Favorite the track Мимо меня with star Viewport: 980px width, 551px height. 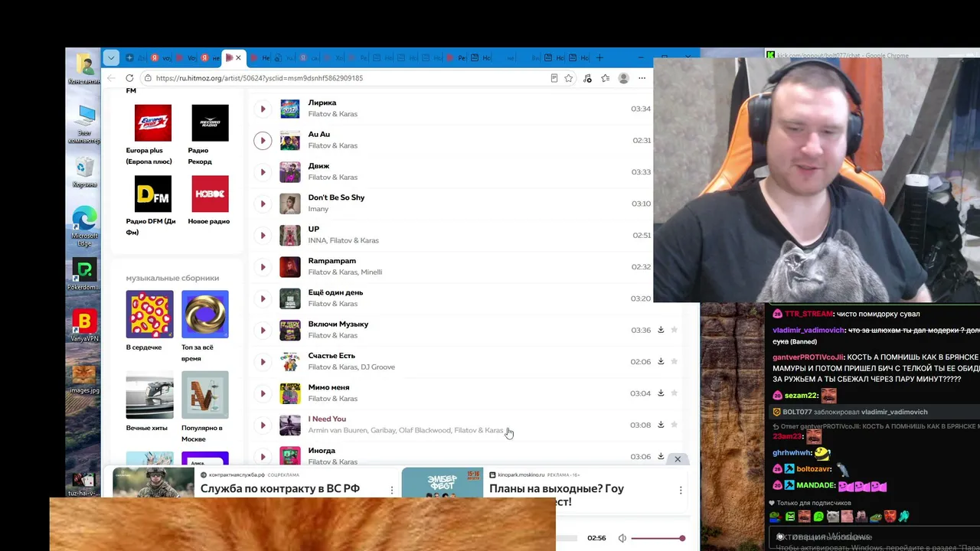click(675, 393)
